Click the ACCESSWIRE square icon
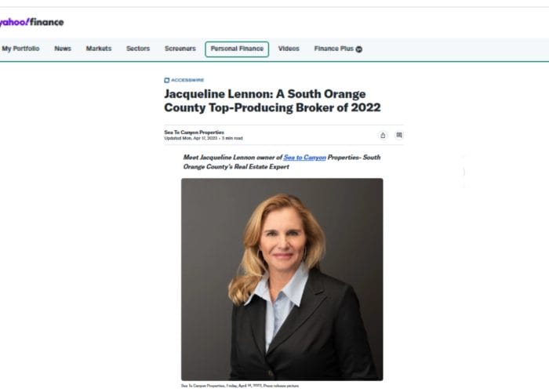549x392 pixels. [166, 80]
